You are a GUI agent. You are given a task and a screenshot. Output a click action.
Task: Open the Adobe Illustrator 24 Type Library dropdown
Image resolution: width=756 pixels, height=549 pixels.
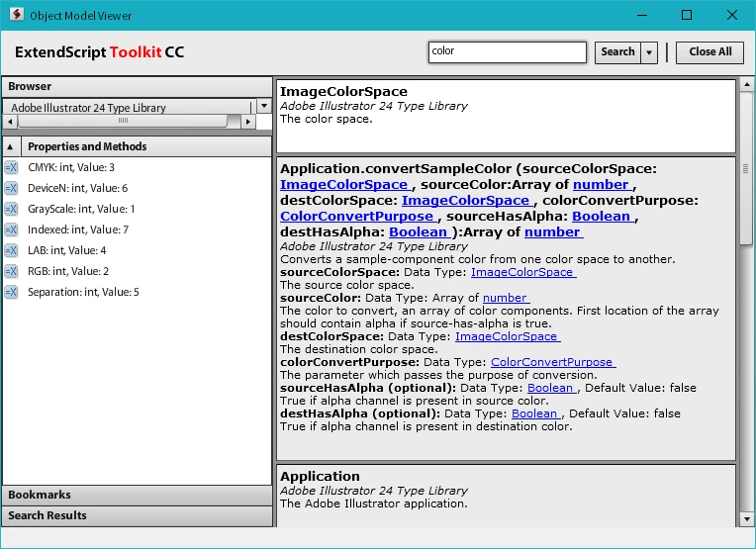coord(264,106)
